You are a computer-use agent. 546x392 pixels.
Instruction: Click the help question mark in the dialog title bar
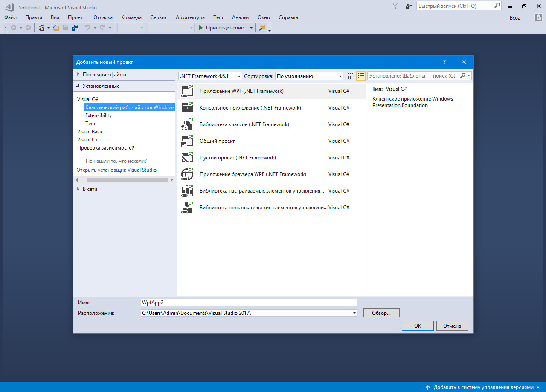(444, 62)
